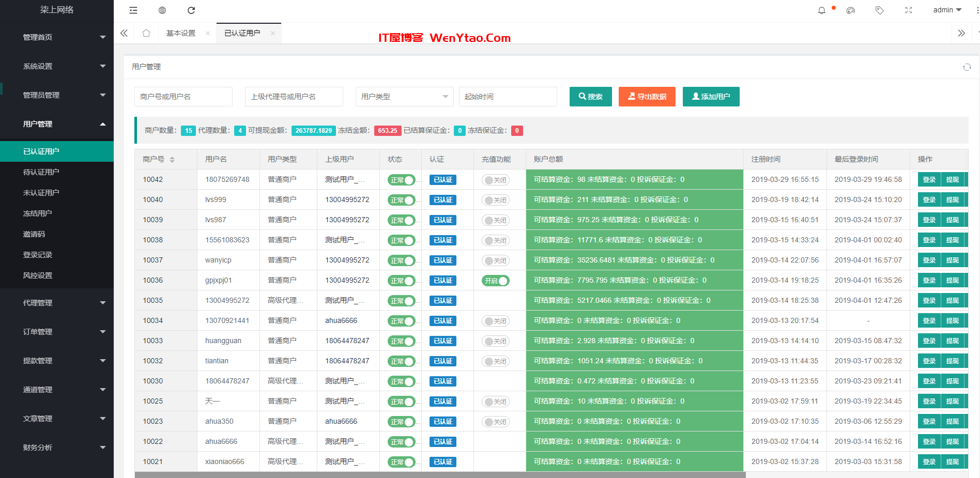This screenshot has height=478, width=980.
Task: Open the theme palette icon
Action: tap(851, 10)
